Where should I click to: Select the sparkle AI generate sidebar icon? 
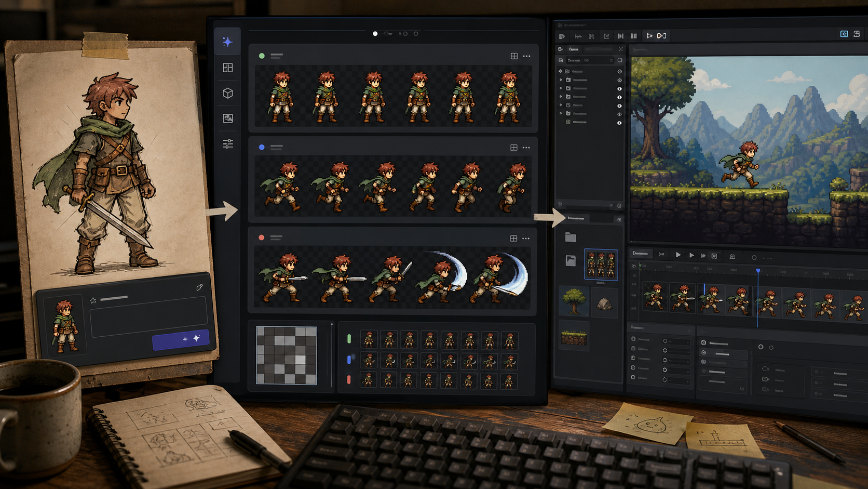click(227, 42)
